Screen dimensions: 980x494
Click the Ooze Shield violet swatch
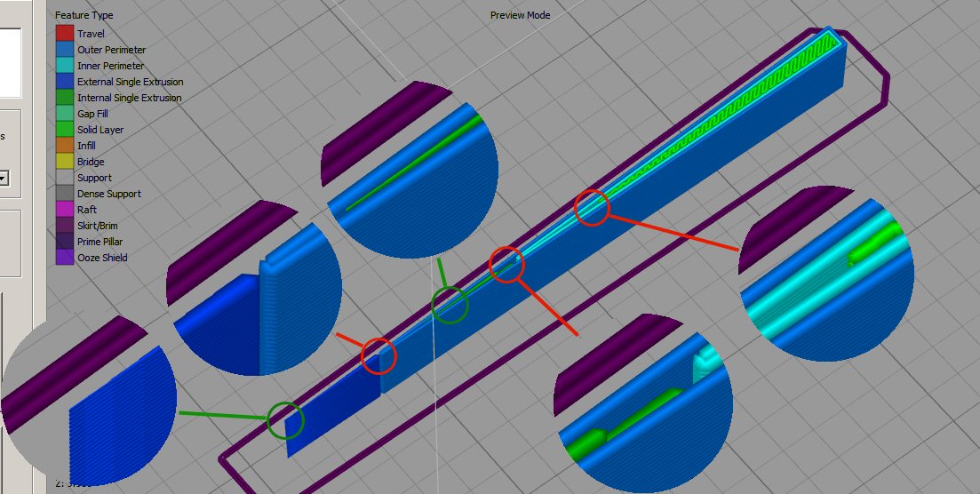click(64, 258)
